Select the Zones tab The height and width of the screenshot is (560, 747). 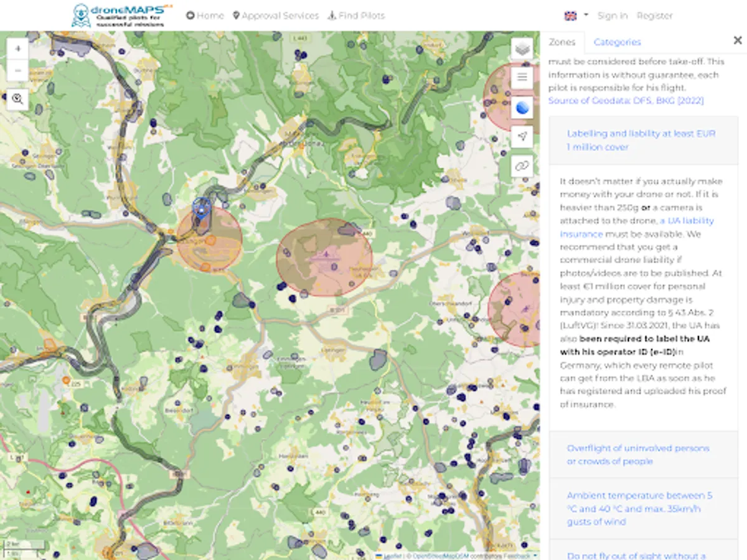click(561, 42)
